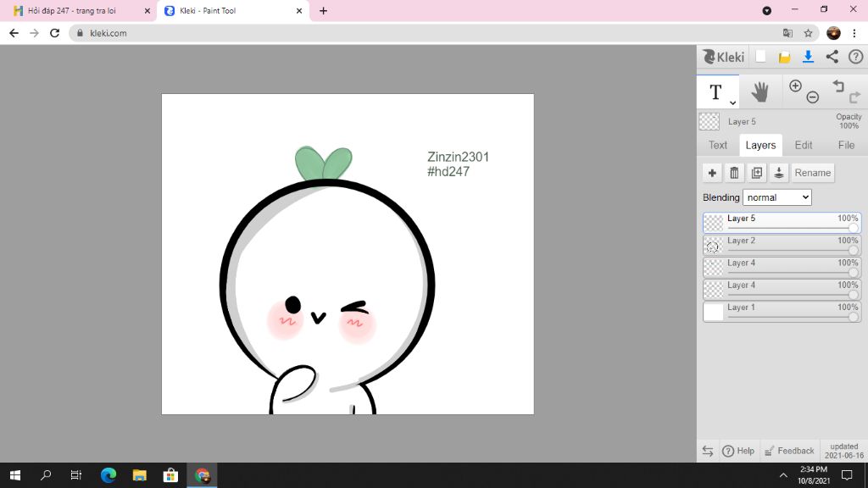
Task: Open the Chrome three-dot menu
Action: point(854,33)
